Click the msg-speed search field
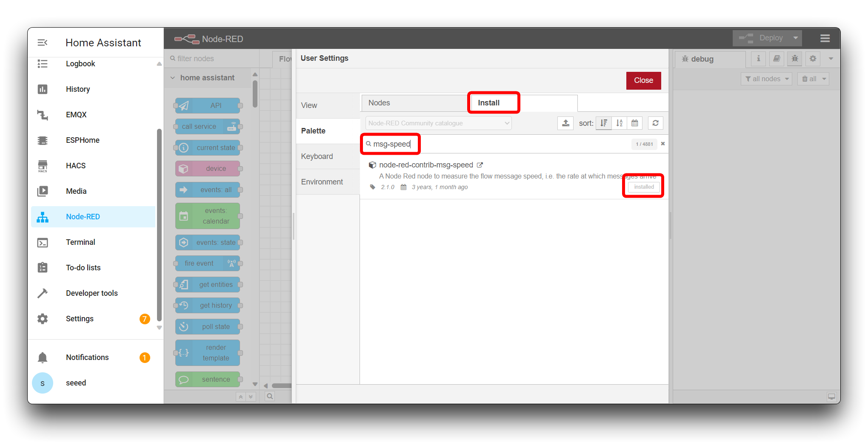Viewport: 868px width, 445px height. pyautogui.click(x=496, y=144)
